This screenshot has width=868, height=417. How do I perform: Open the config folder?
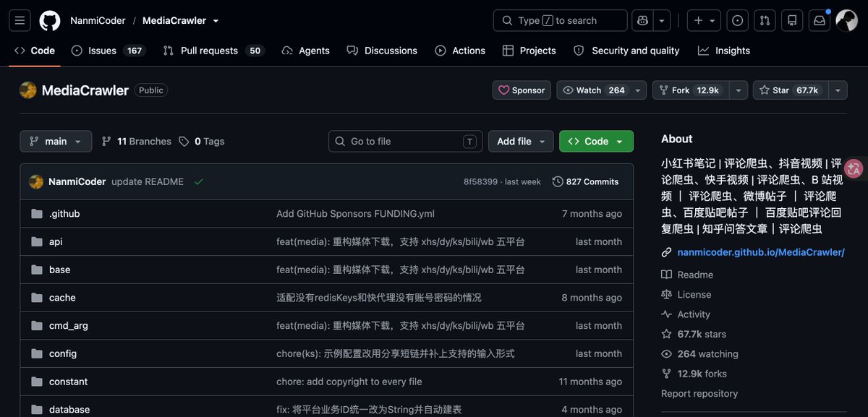(63, 353)
